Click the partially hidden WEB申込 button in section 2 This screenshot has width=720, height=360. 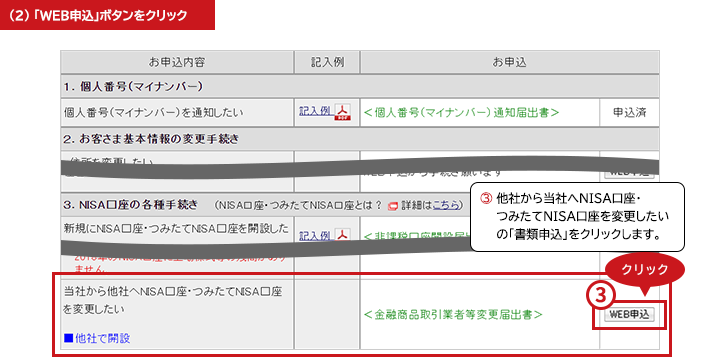630,174
